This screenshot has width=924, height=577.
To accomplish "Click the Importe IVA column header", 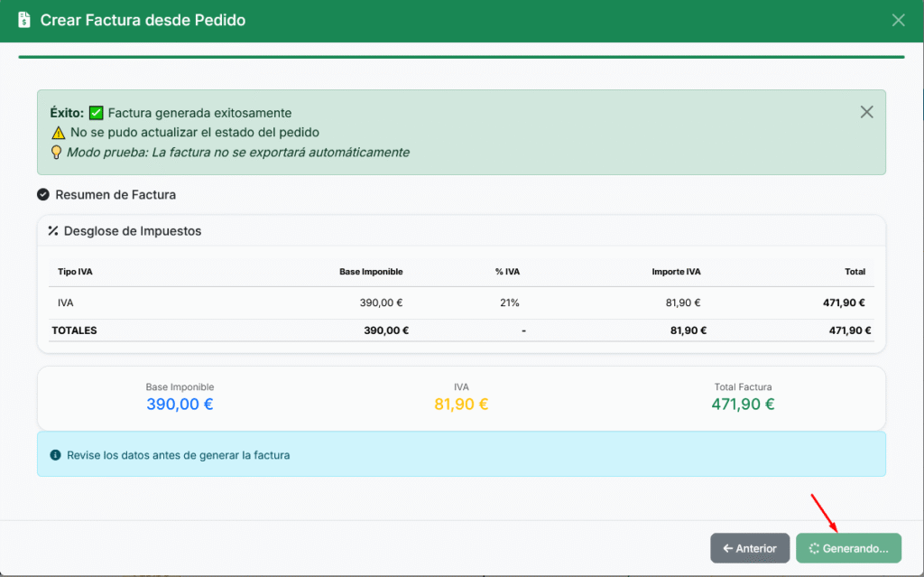I will [676, 272].
